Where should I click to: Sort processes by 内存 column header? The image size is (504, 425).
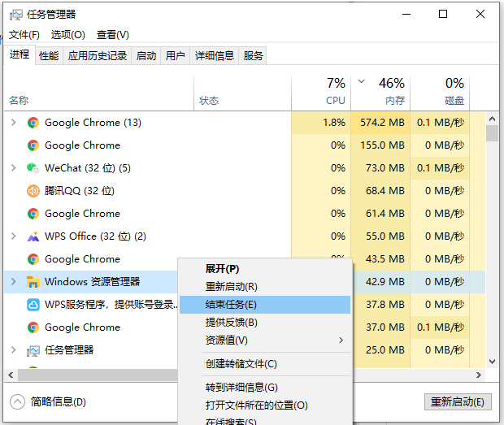[x=395, y=101]
